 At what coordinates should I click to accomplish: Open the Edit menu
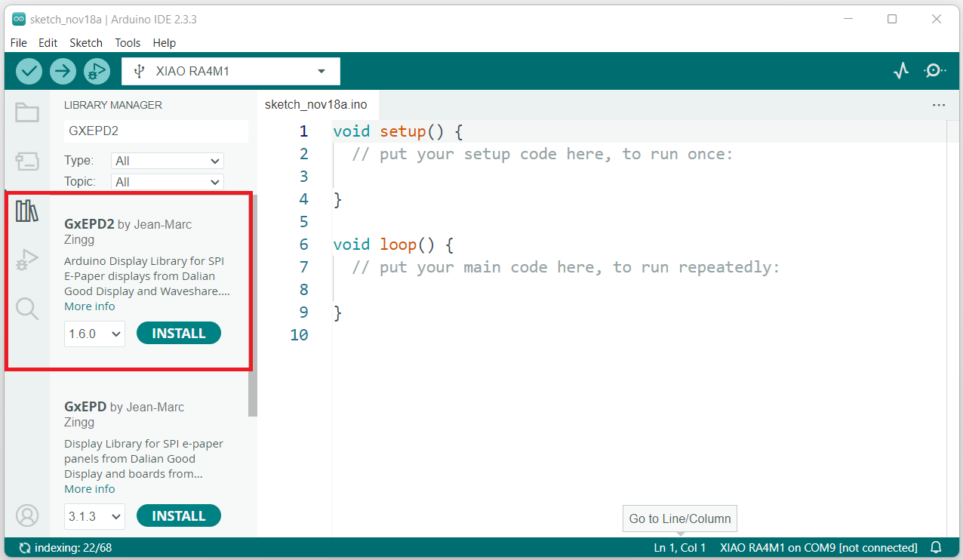(x=48, y=43)
